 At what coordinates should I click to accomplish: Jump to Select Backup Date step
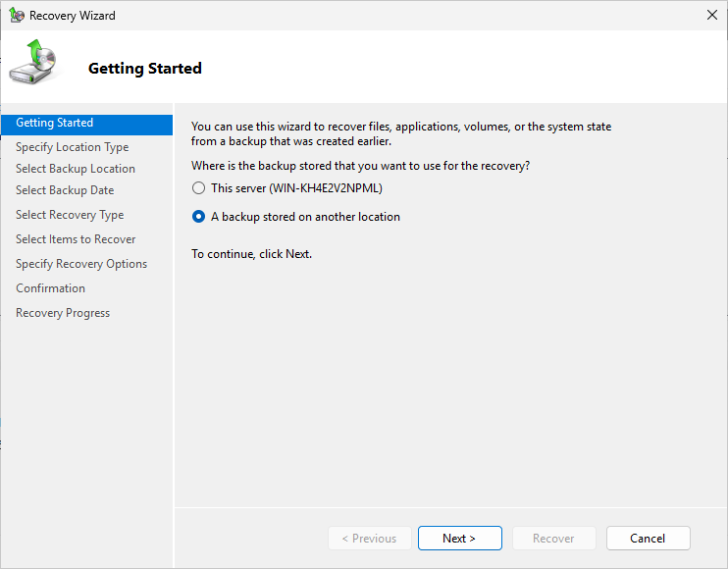(65, 190)
